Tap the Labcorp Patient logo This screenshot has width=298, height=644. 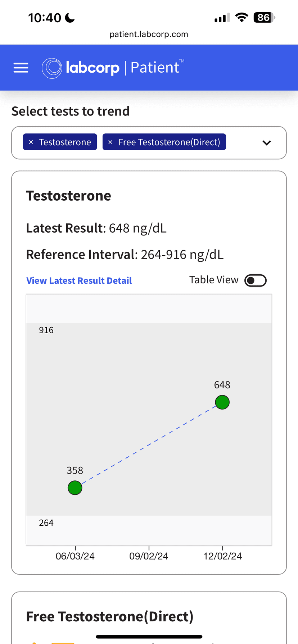click(x=113, y=68)
